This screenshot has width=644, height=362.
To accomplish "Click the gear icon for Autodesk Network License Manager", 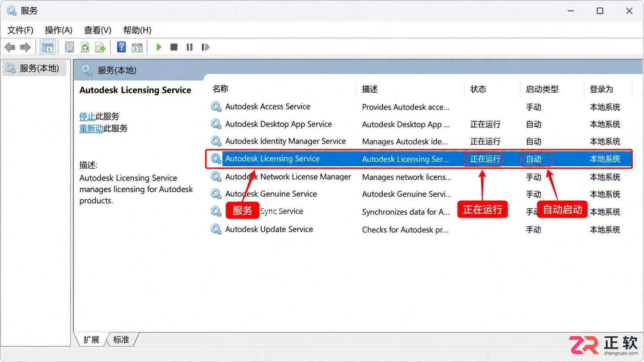I will coord(216,177).
